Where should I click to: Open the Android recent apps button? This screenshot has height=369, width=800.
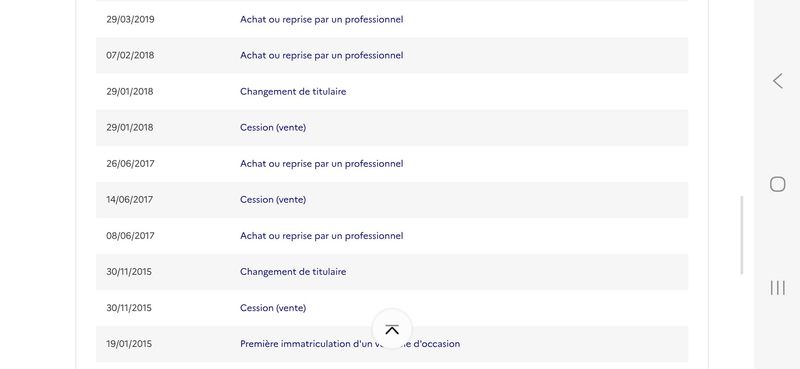[778, 288]
